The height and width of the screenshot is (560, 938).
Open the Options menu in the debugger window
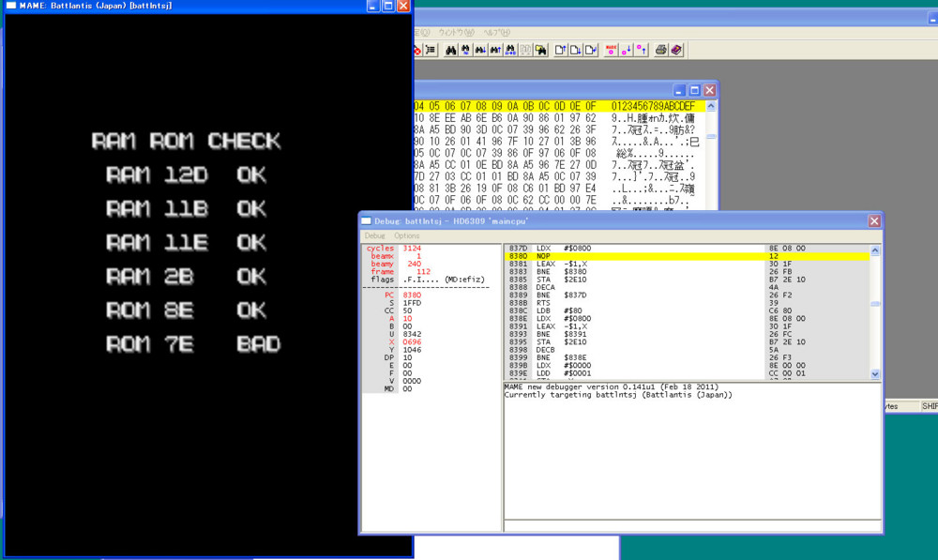pos(407,235)
